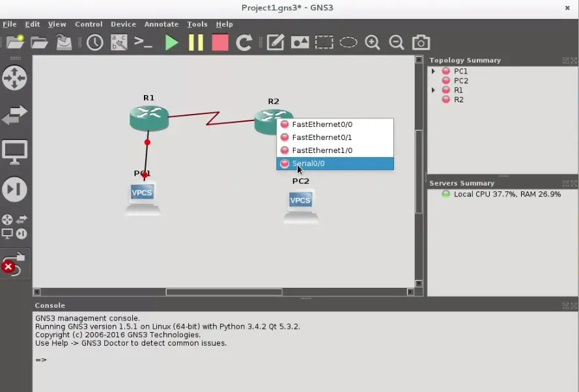579x392 pixels.
Task: Float the Servers Summary panel
Action: [565, 183]
